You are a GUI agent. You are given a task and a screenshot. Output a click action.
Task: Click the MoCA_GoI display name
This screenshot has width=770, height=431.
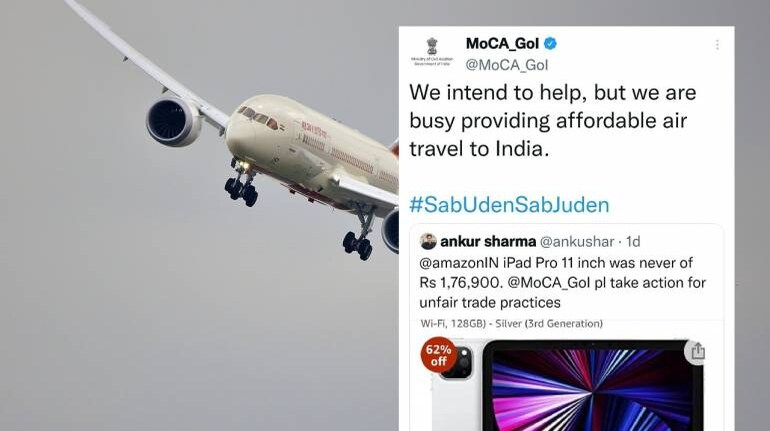[502, 44]
